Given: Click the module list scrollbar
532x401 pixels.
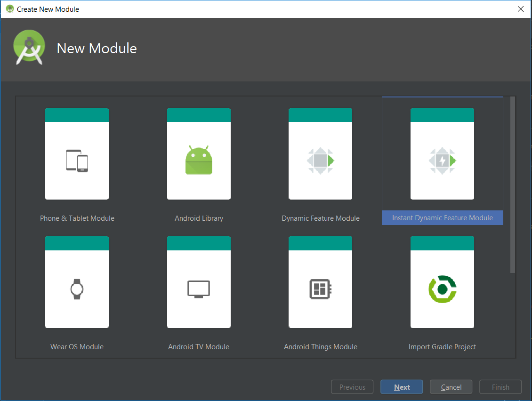Looking at the screenshot, I should 511,184.
